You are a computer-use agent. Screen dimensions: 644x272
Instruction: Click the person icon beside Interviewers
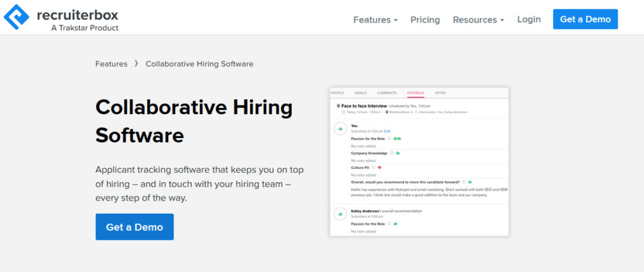pos(416,112)
